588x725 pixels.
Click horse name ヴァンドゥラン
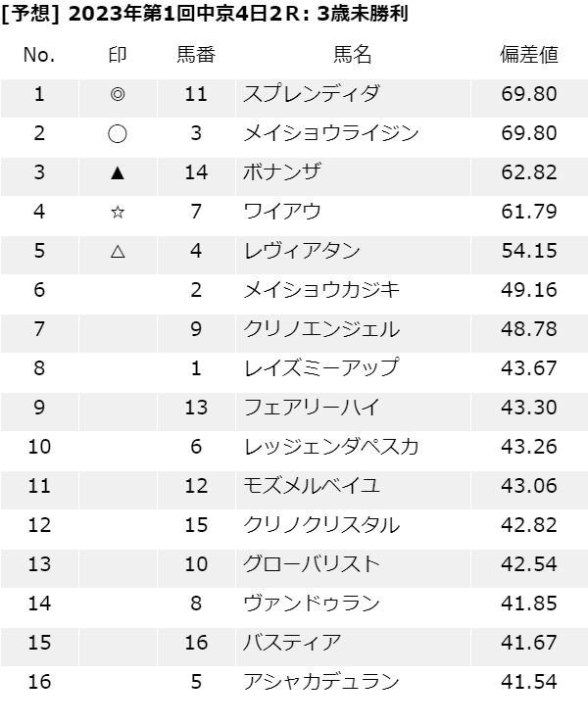click(311, 604)
